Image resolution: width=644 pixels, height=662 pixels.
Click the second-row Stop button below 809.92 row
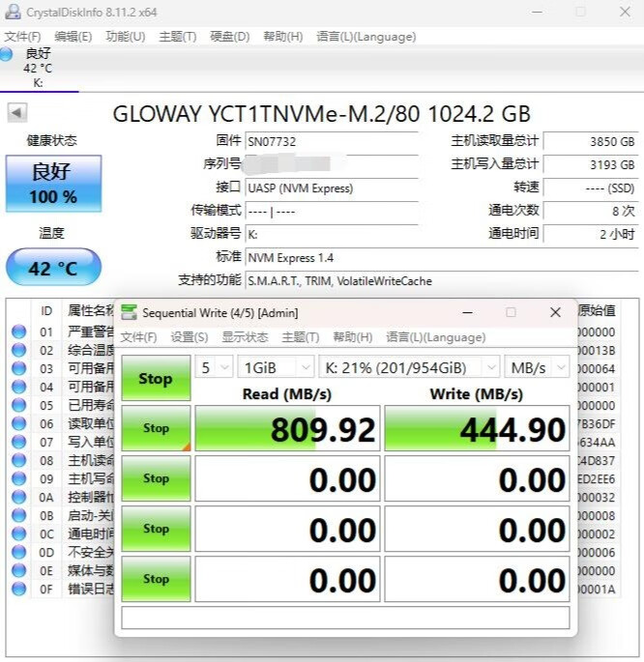click(156, 478)
